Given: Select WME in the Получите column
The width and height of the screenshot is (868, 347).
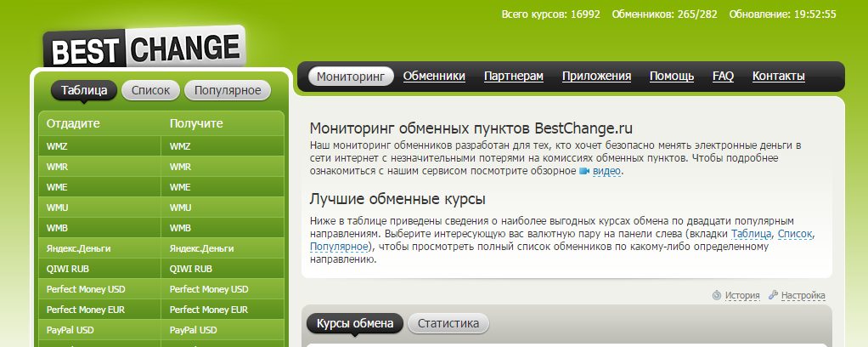Looking at the screenshot, I should click(223, 187).
